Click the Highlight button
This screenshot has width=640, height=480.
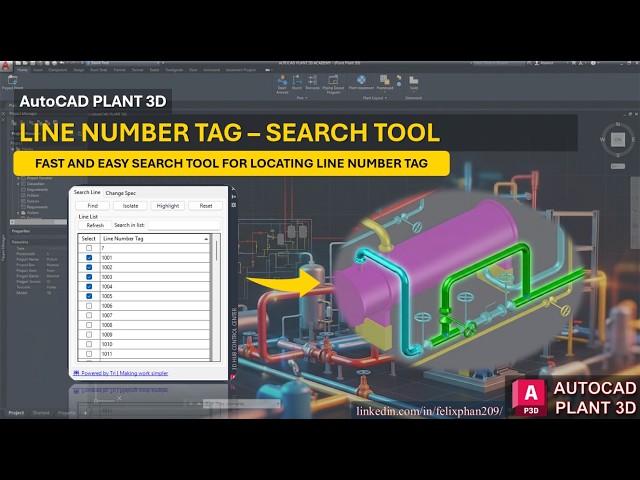[x=168, y=206]
